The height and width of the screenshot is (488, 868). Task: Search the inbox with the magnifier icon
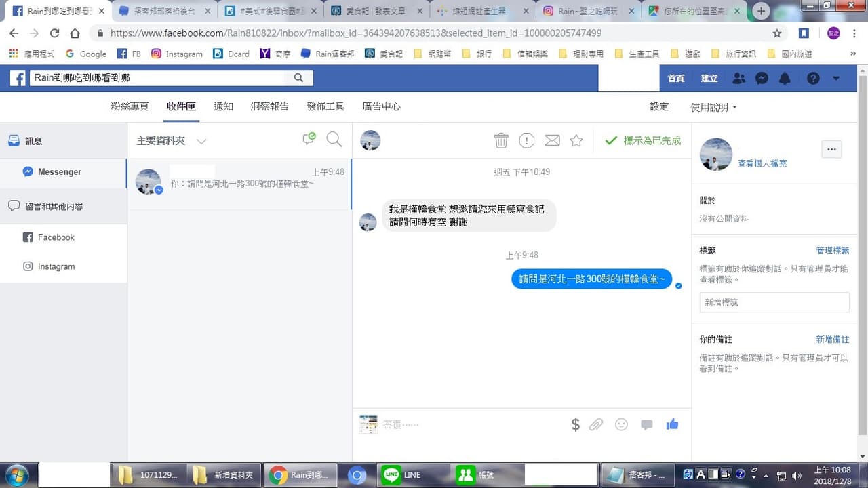(x=334, y=140)
